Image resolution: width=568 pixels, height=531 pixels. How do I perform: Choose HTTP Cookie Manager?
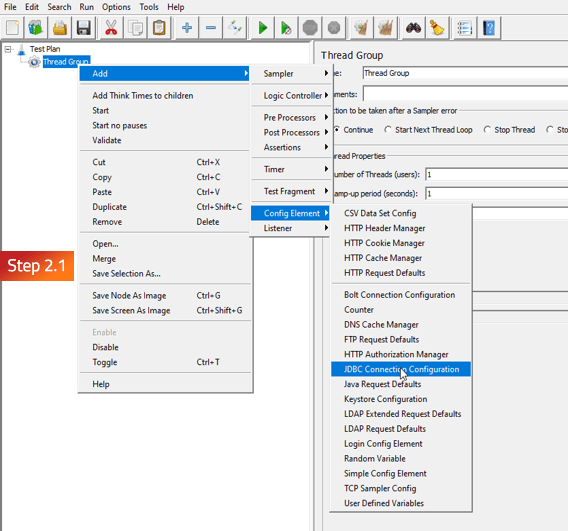[x=401, y=243]
